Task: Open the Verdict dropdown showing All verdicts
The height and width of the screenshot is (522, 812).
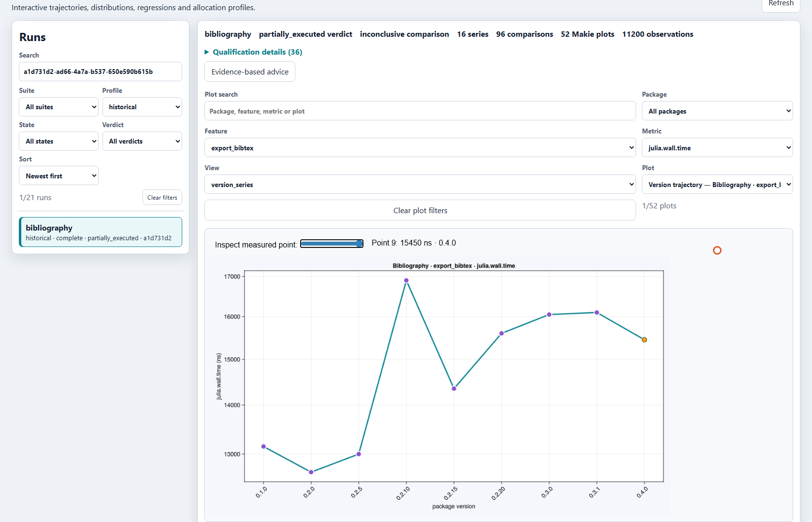Action: (142, 141)
